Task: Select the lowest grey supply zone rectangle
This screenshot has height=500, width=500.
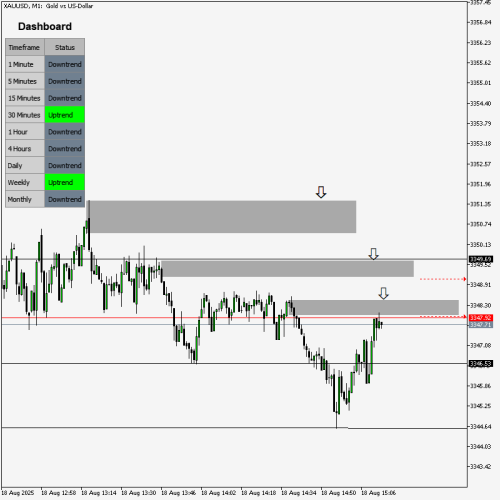Action: 375,307
